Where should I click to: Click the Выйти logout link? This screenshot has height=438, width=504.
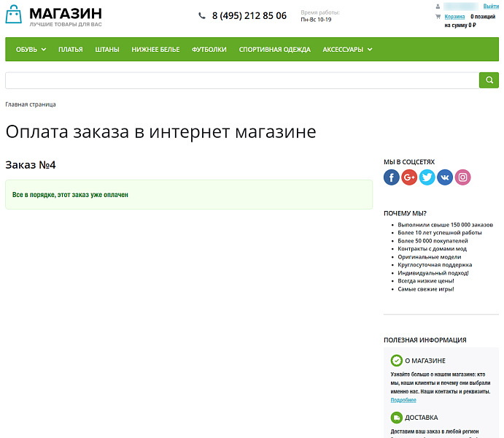tap(491, 7)
